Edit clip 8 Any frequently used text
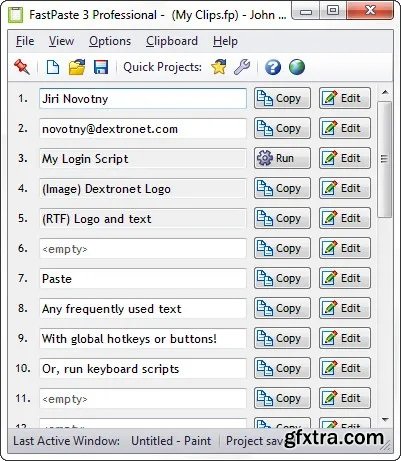This screenshot has width=401, height=461. tap(345, 308)
